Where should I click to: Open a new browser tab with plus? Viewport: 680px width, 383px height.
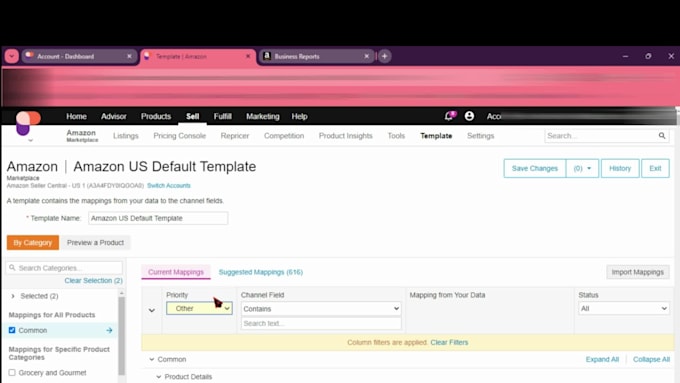[385, 56]
